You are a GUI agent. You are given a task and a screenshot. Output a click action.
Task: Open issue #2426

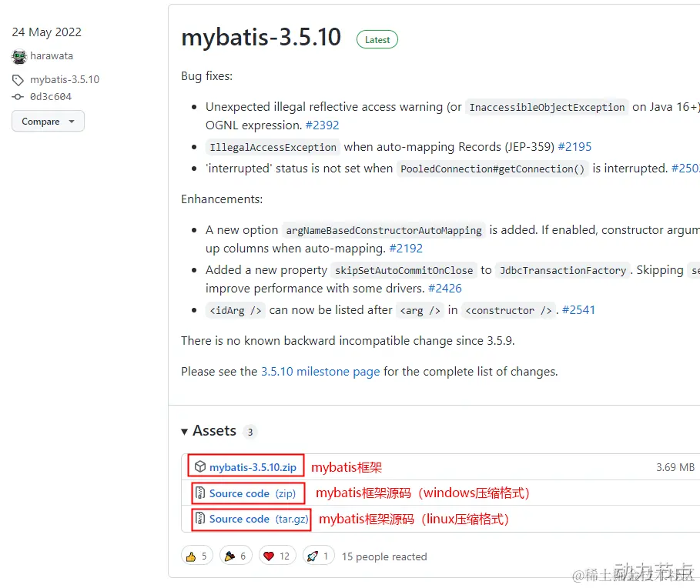(x=444, y=289)
